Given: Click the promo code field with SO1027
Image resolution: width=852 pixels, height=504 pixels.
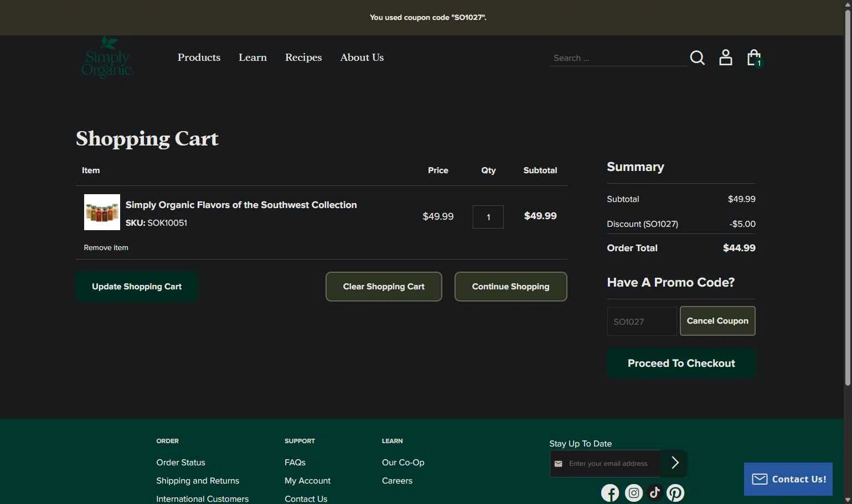Looking at the screenshot, I should (642, 321).
